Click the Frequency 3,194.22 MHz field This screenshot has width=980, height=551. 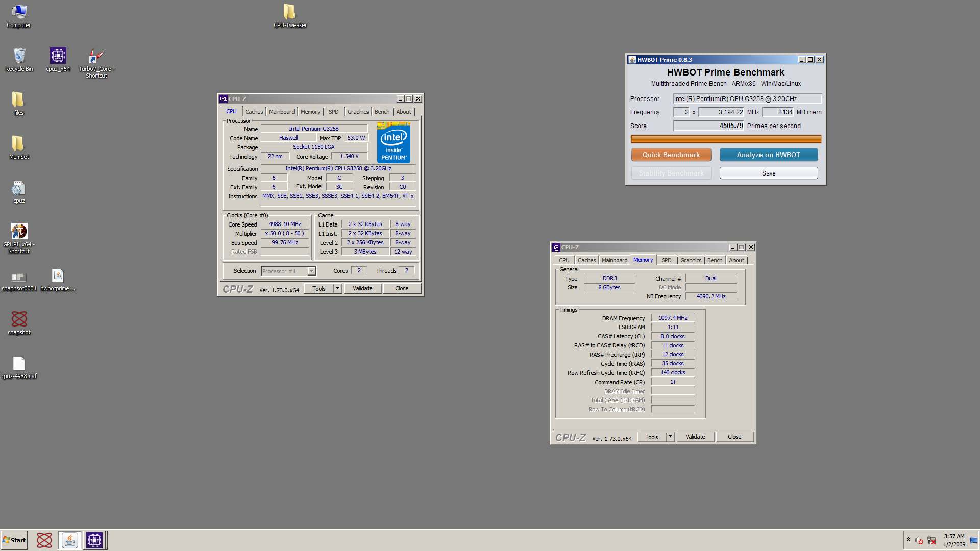[x=721, y=112]
